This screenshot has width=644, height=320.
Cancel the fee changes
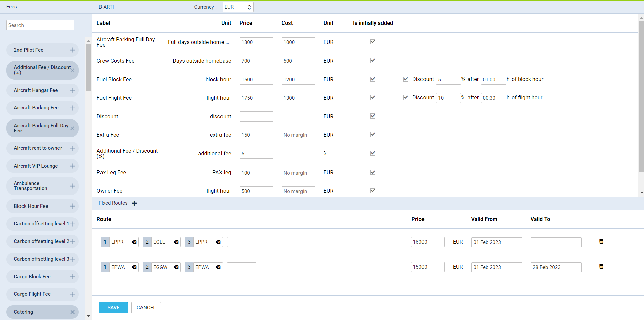click(x=146, y=308)
